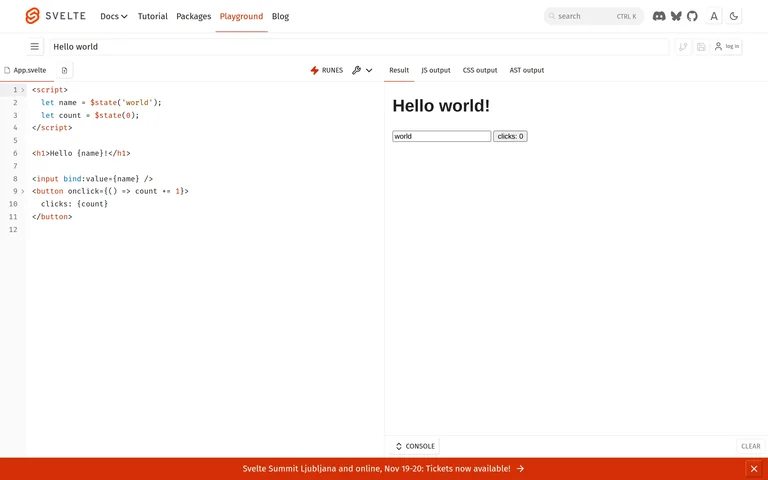
Task: Click the world text input in result
Action: (x=441, y=136)
